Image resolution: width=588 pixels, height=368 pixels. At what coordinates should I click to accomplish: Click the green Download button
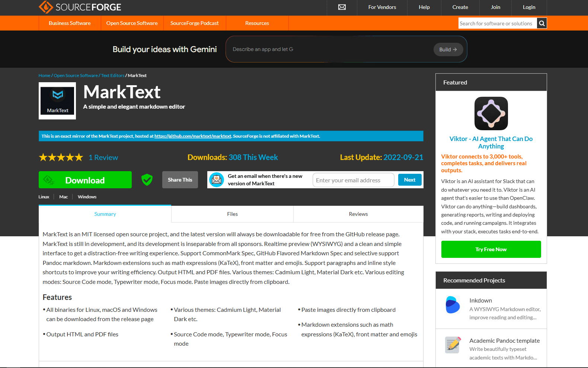pos(85,180)
